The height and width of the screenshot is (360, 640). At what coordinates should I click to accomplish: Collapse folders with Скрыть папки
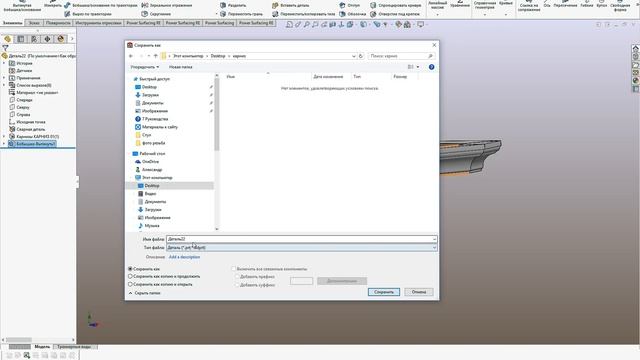[144, 293]
